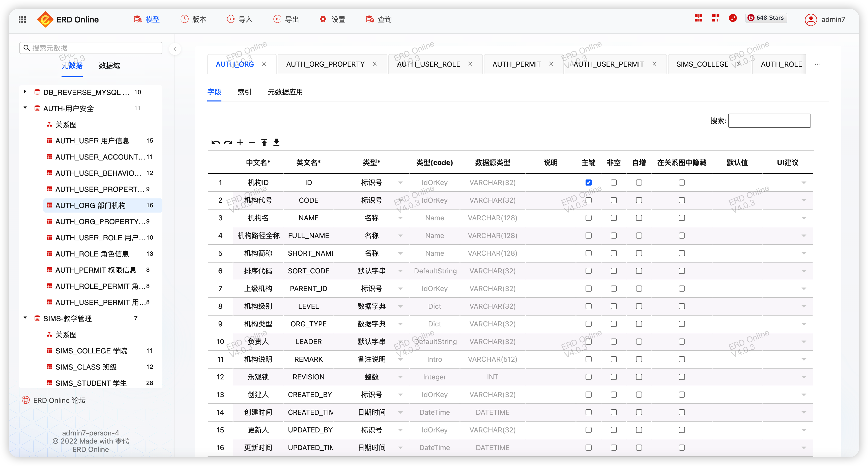Click the field search input box
This screenshot has width=868, height=466.
tap(769, 121)
